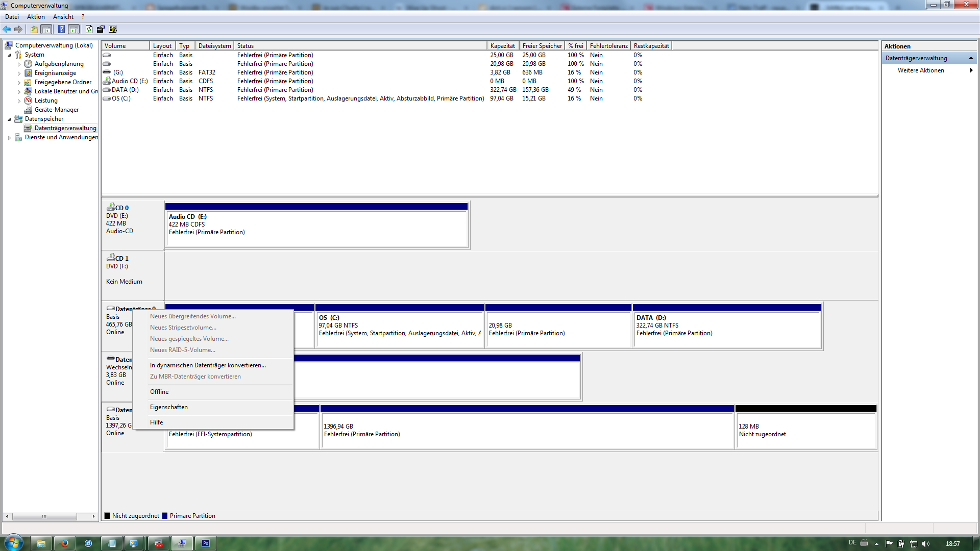Viewport: 980px width, 551px height.
Task: Expand the Aufgabenplanung tree node
Action: pos(19,64)
